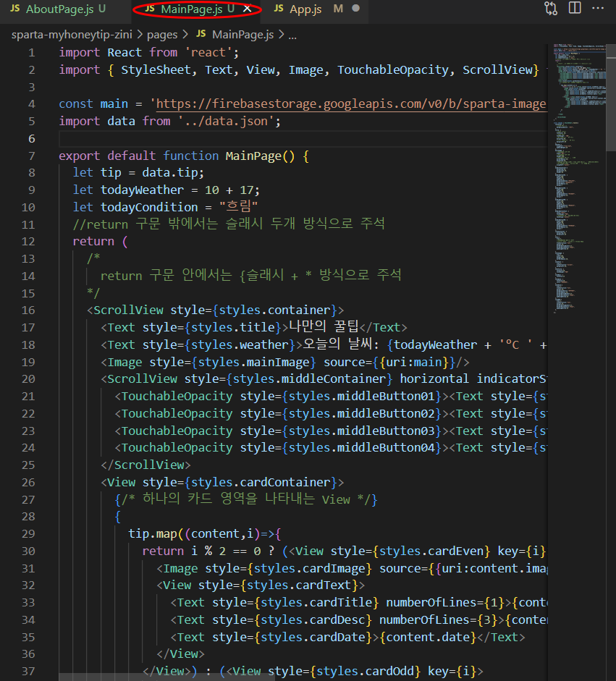Click 'return' keyword on line 12
Screen dimensions: 616x681
93,242
